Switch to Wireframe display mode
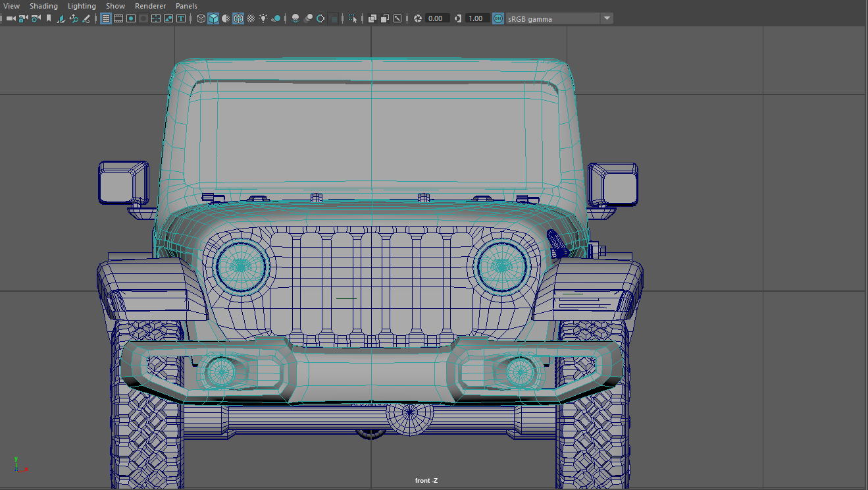868x490 pixels. [201, 18]
